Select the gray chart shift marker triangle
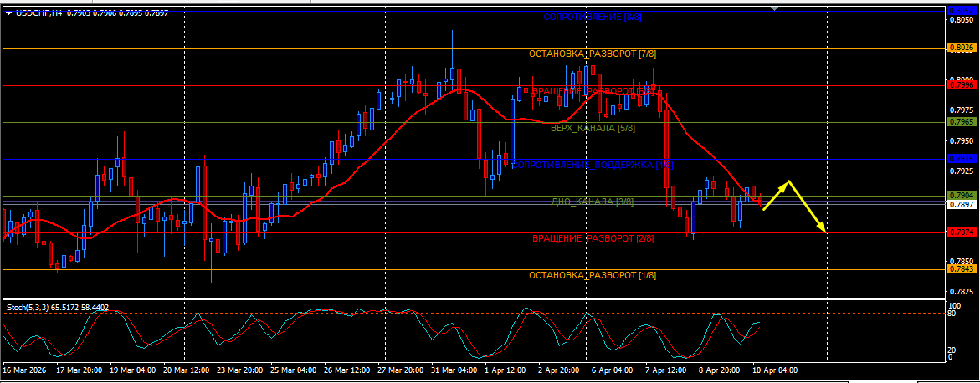The image size is (980, 383). point(775,8)
